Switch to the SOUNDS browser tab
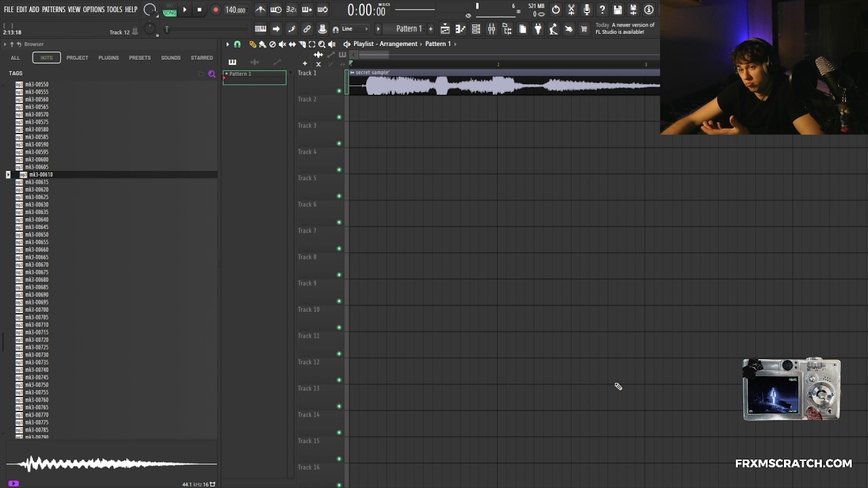 click(x=171, y=58)
